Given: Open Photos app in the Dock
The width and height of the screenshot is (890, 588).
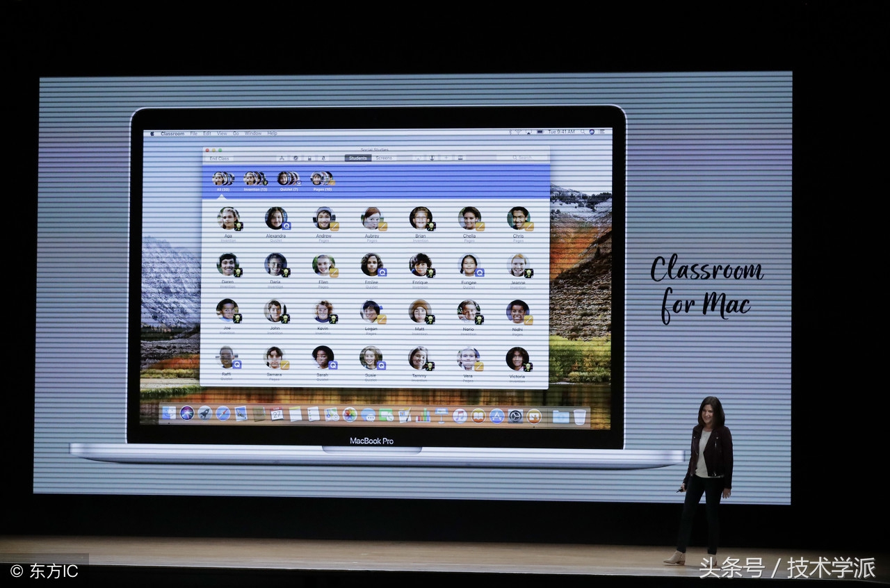Looking at the screenshot, I should pos(350,414).
